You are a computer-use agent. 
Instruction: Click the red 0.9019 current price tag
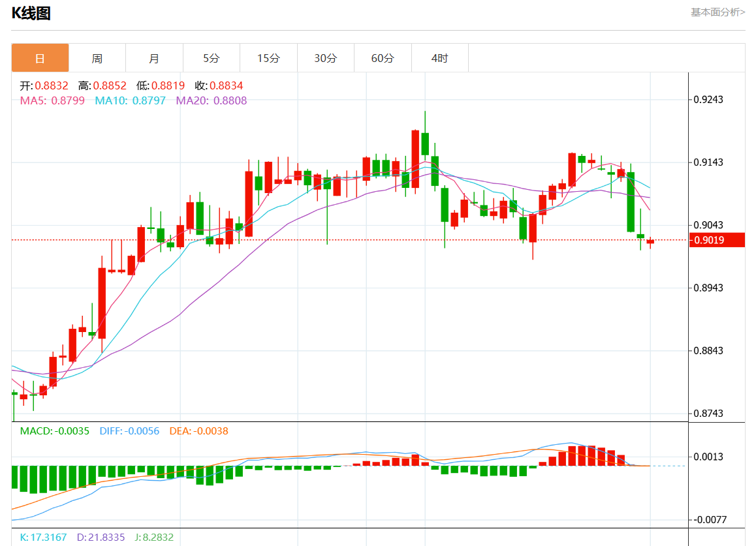[717, 240]
